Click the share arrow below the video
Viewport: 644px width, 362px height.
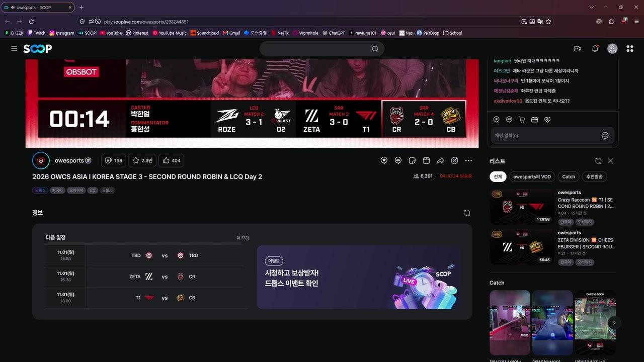tap(440, 160)
